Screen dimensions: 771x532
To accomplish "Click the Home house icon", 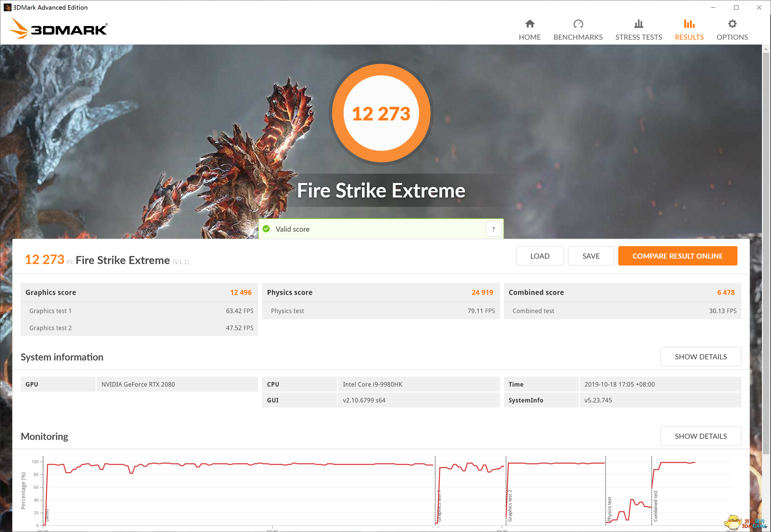I will point(529,24).
